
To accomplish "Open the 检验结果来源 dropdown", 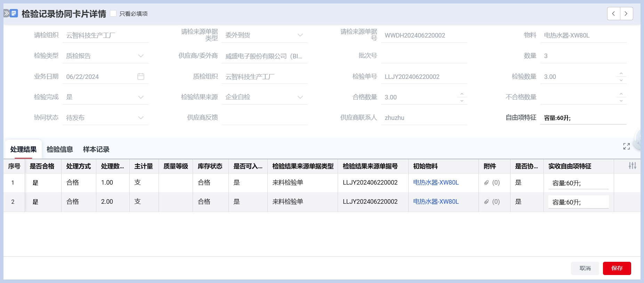I will [300, 97].
